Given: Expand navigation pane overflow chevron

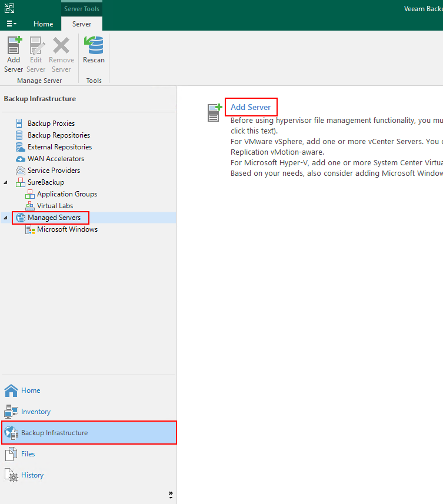Looking at the screenshot, I should (x=171, y=494).
